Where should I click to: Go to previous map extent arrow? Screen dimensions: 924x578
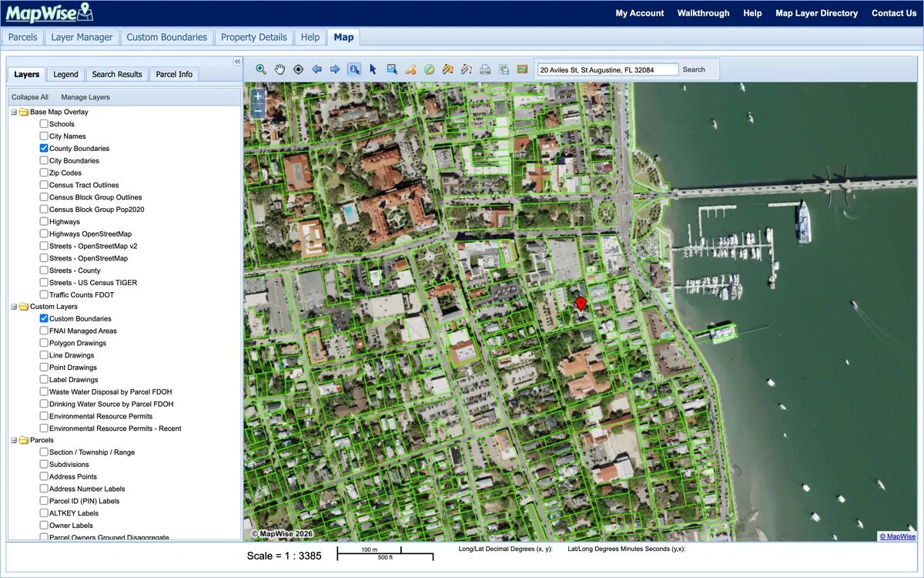316,69
